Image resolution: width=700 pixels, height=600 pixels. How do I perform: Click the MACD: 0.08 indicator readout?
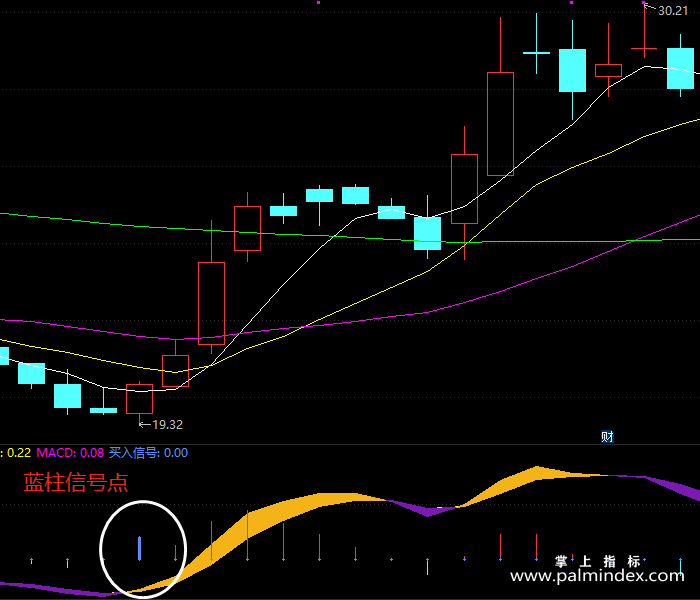pos(70,453)
